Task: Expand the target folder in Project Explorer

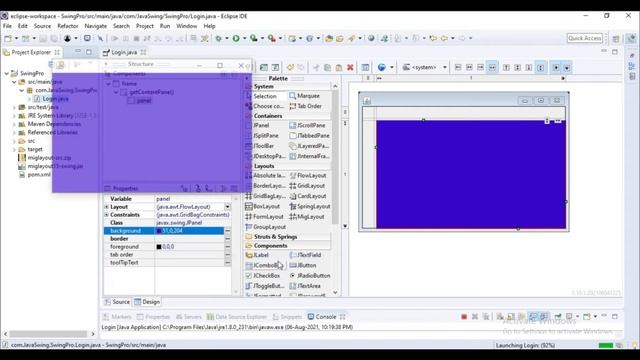Action: coord(14,149)
